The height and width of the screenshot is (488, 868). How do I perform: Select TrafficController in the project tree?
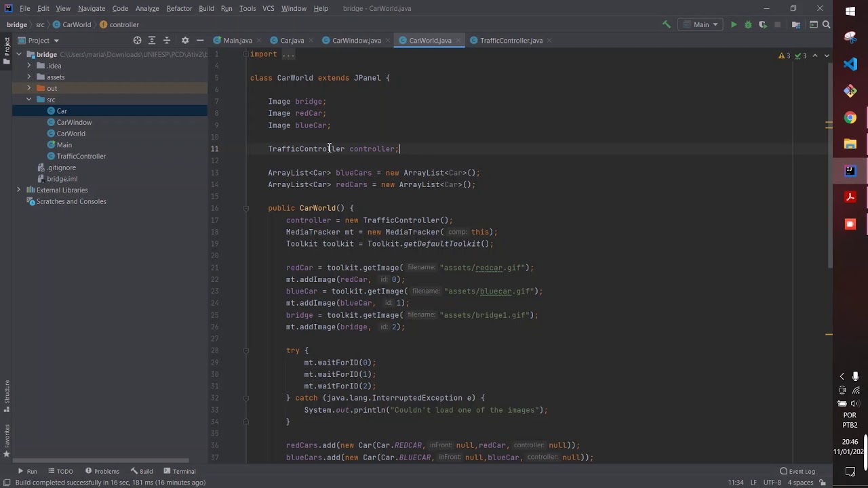81,156
